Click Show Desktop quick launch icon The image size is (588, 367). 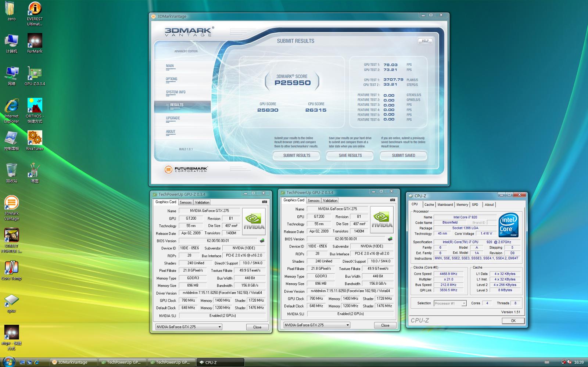pos(22,362)
